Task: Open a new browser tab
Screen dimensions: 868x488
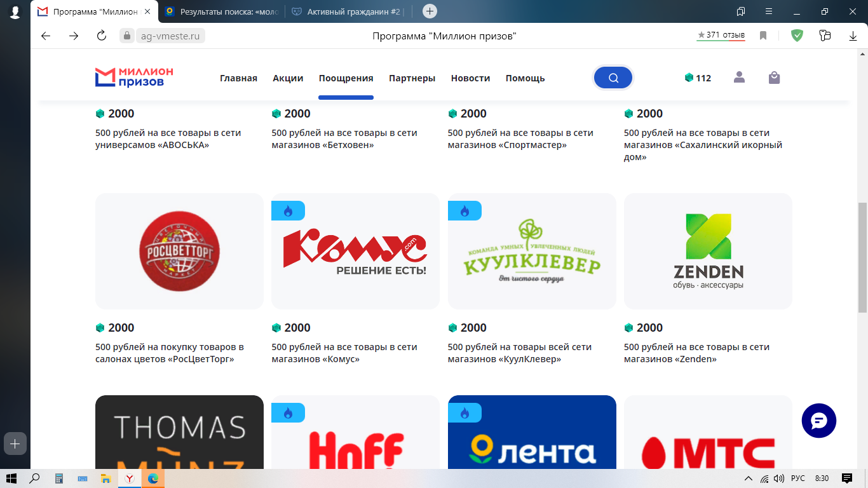Action: pos(430,11)
